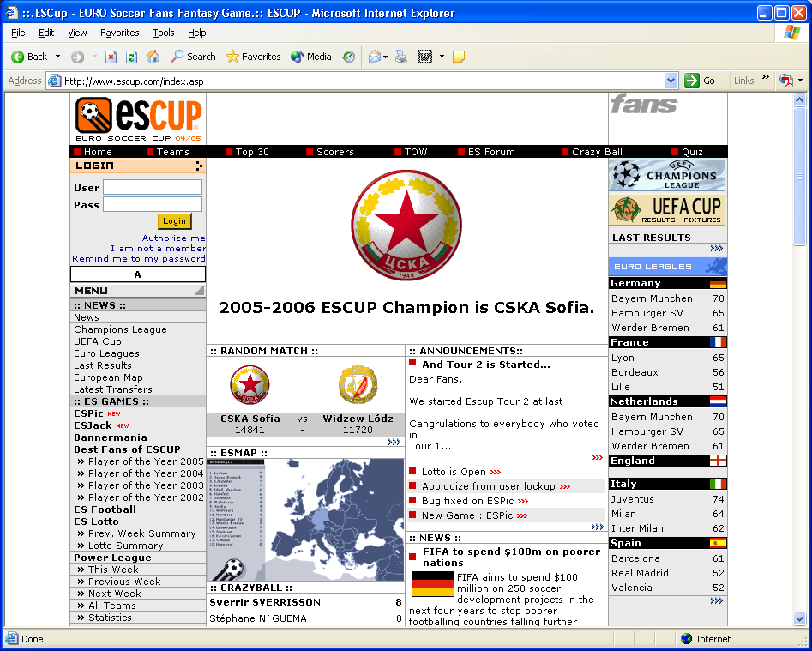812x651 pixels.
Task: Click the large CSKA champion crest
Action: tap(406, 226)
